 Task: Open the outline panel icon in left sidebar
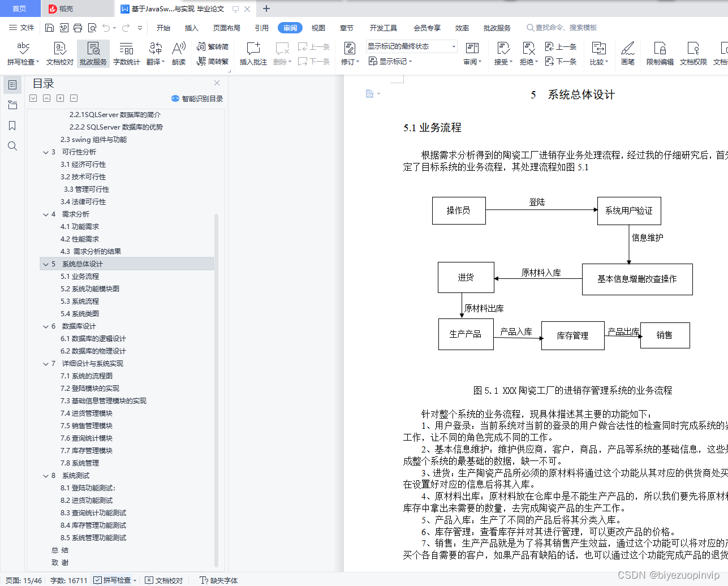(12, 85)
